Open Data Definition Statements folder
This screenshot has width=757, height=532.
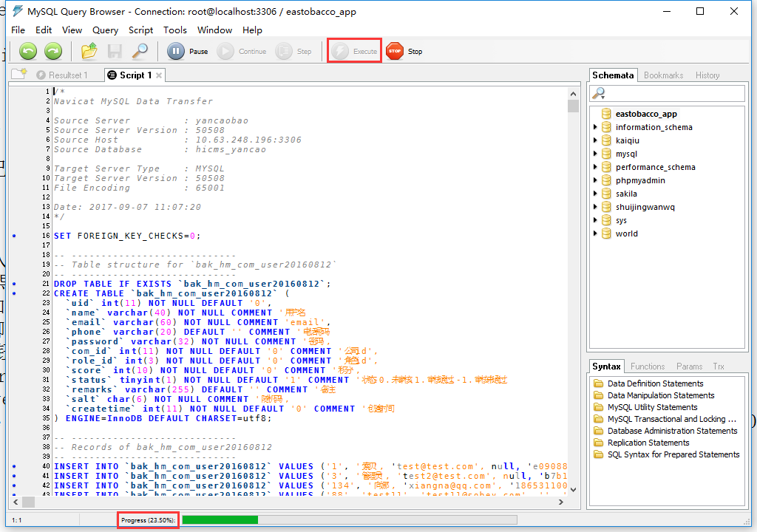655,383
